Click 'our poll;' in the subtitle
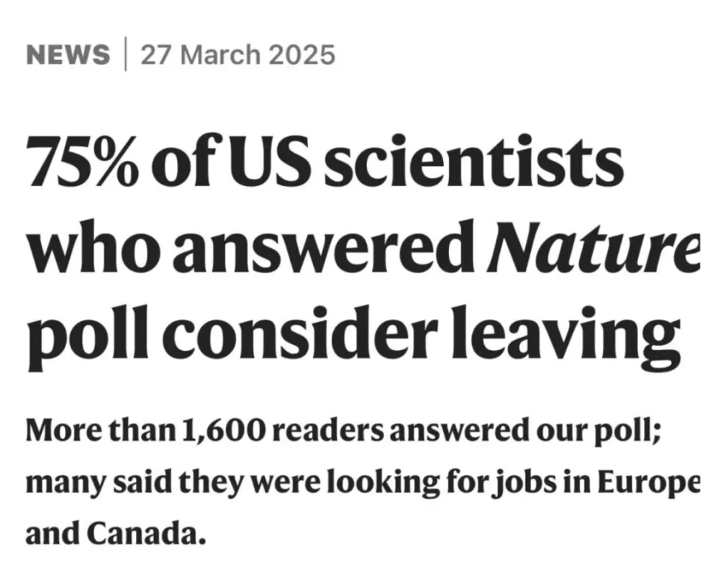 point(600,431)
